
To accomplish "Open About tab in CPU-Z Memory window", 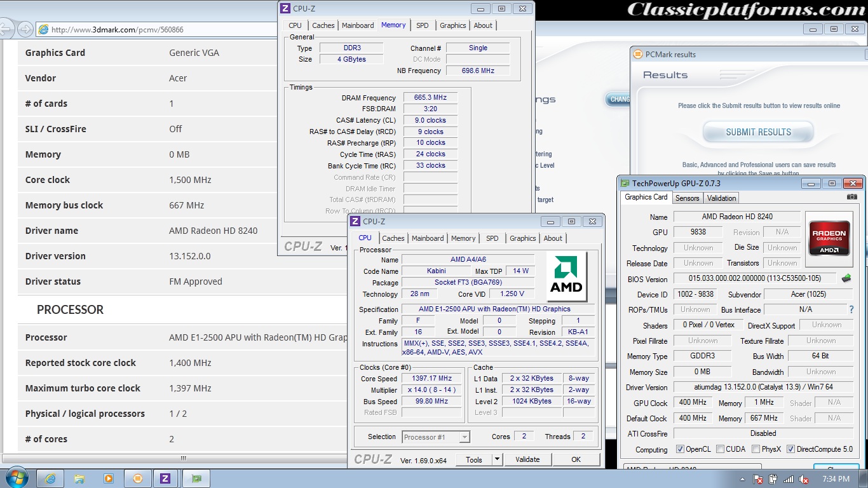I will [483, 25].
